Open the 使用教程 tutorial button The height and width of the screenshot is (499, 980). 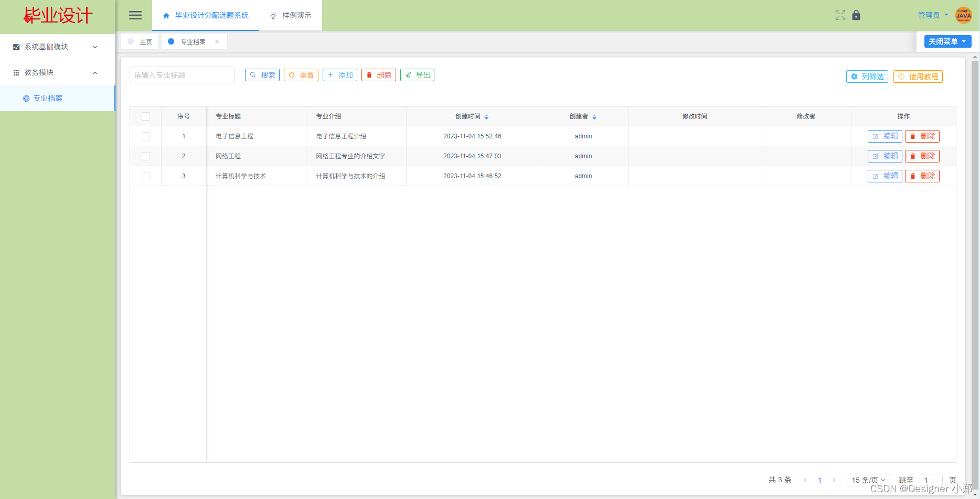click(x=918, y=77)
